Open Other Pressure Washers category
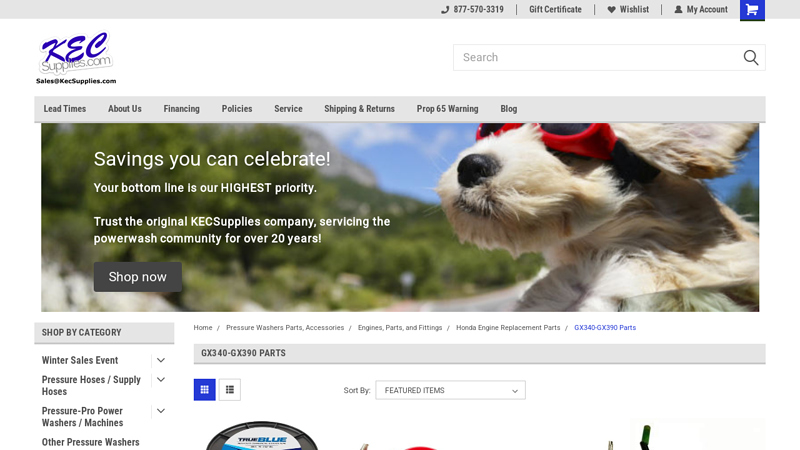Viewport: 800px width, 450px height. 90,442
